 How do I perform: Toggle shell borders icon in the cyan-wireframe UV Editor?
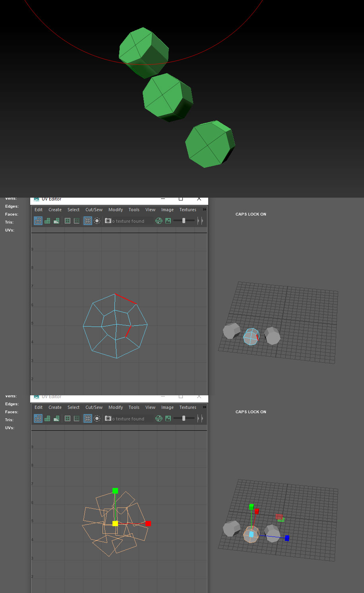pyautogui.click(x=77, y=221)
